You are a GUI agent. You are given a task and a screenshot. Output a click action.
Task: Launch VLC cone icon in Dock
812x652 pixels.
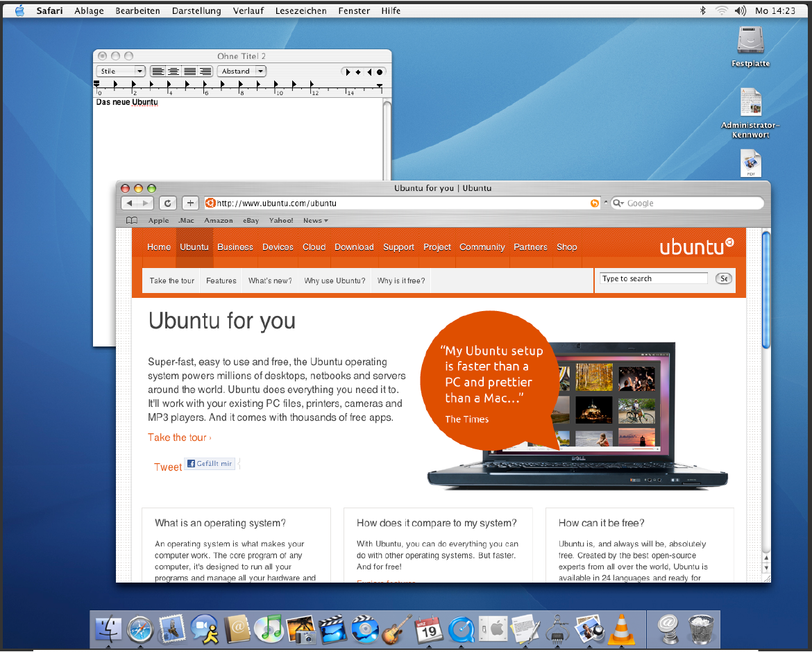pyautogui.click(x=621, y=629)
